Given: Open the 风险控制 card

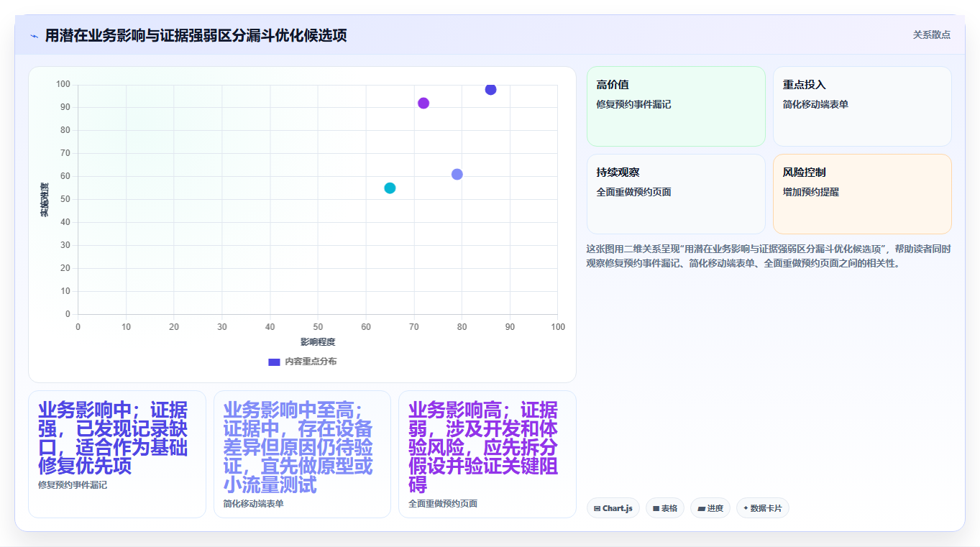Looking at the screenshot, I should tap(862, 194).
